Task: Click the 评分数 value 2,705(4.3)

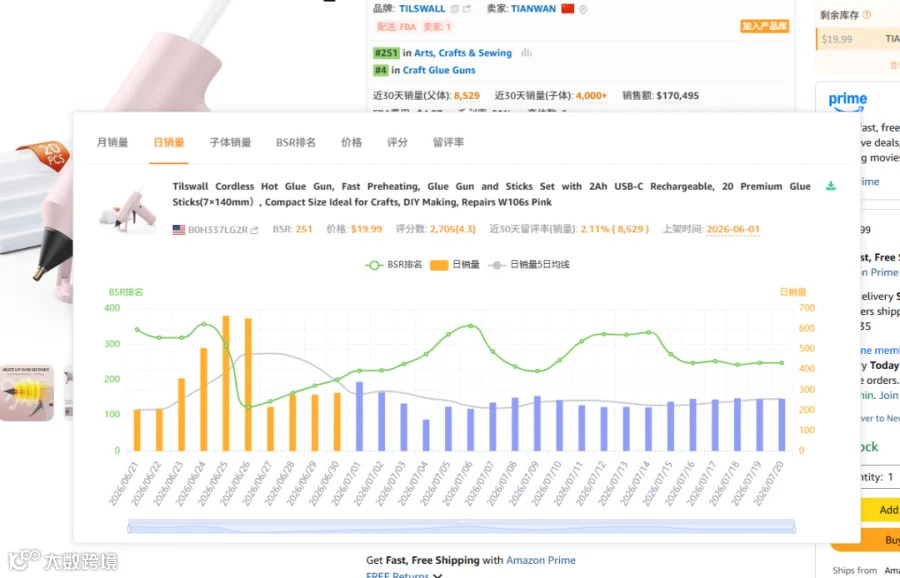Action: tap(453, 229)
